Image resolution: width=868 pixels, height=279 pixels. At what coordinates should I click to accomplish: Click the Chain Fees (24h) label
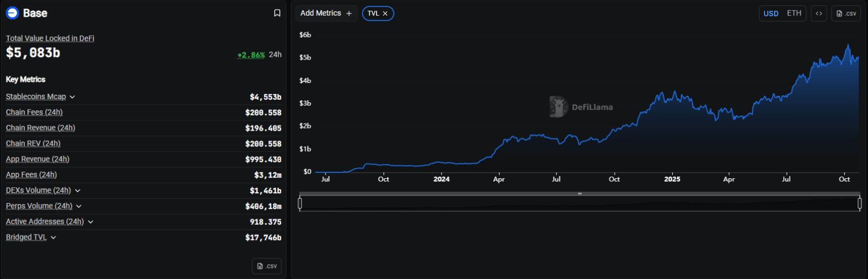pos(34,112)
